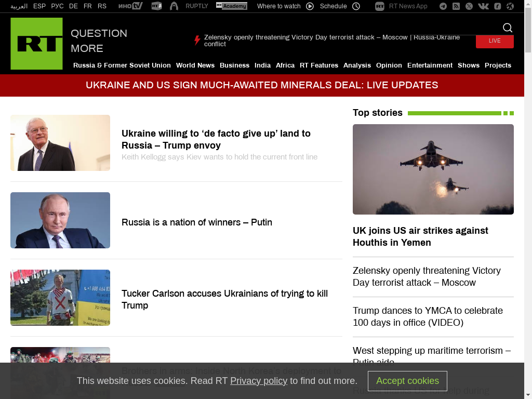Switch to the DE language edition
Screen dimensions: 532x399
click(x=73, y=6)
